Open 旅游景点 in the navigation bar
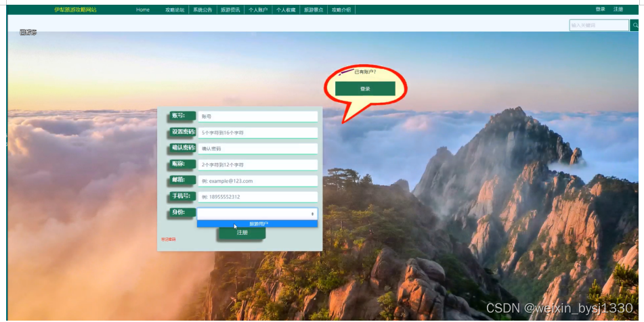This screenshot has width=644, height=322. [314, 9]
